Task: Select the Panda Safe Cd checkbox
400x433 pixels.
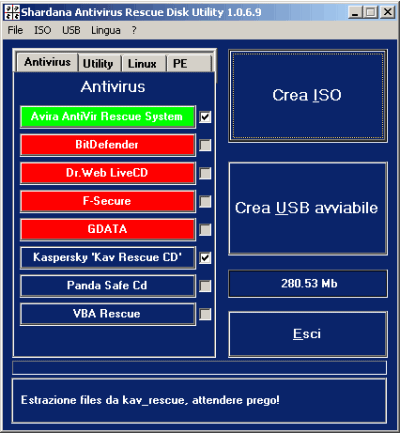Action: point(205,286)
